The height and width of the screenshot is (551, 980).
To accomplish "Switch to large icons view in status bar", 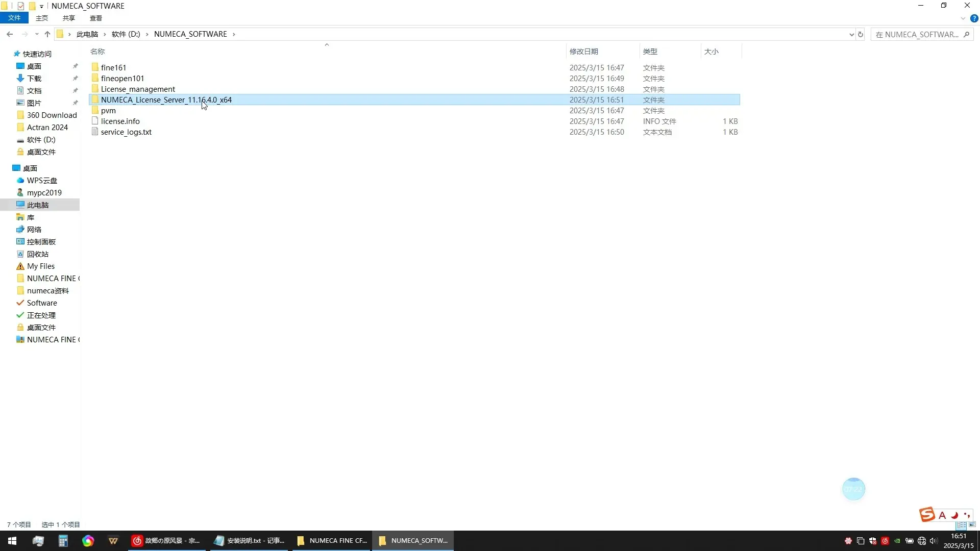I will coord(972,524).
